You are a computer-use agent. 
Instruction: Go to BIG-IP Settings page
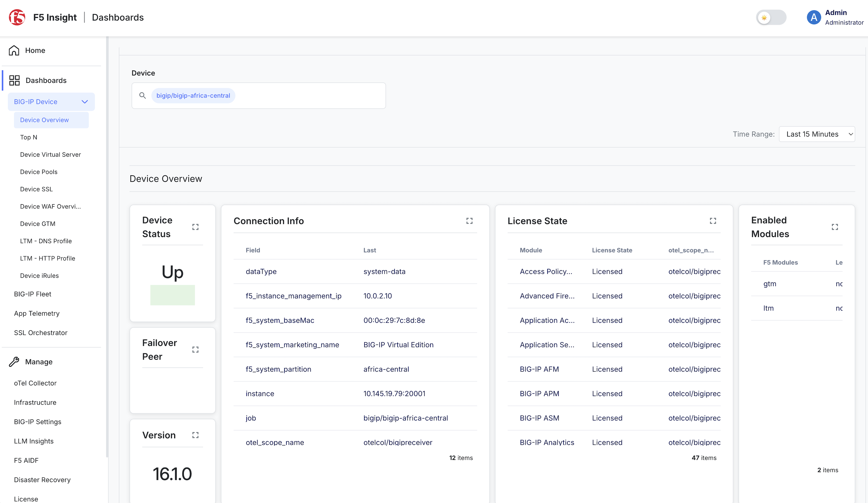click(x=38, y=422)
